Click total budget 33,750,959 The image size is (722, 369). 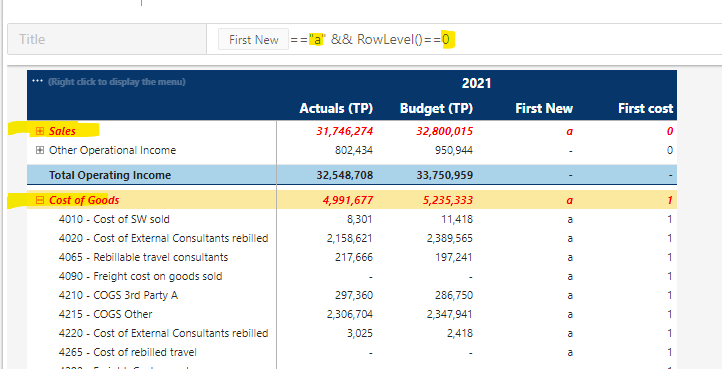tap(444, 175)
